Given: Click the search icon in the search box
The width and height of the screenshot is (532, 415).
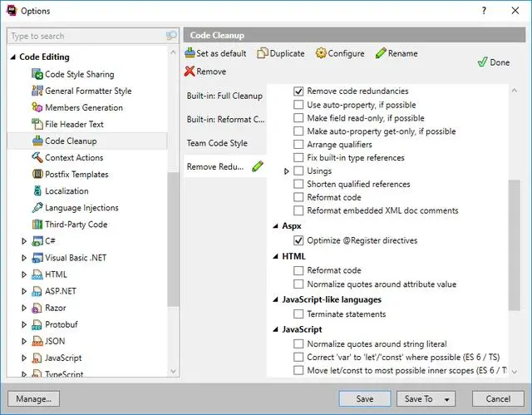Looking at the screenshot, I should pos(171,35).
